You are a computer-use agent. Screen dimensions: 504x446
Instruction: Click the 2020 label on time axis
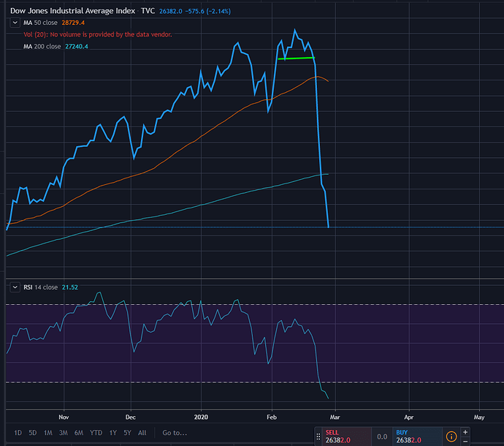click(201, 417)
